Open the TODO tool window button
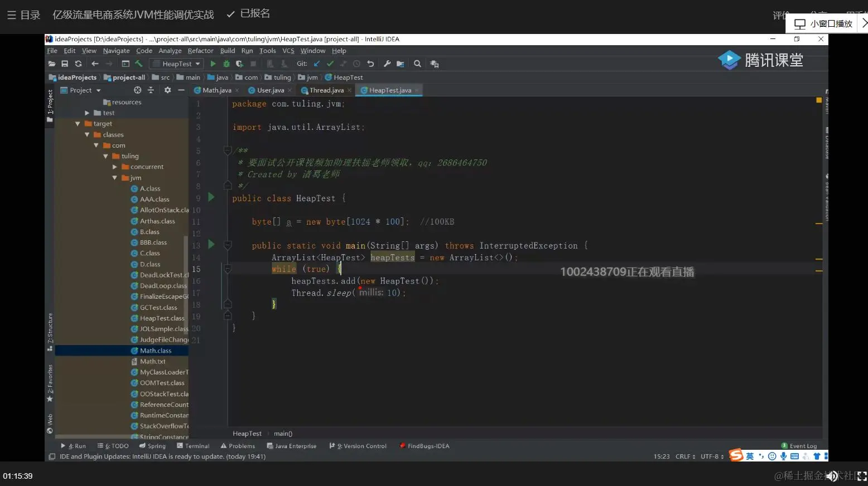 pos(113,446)
